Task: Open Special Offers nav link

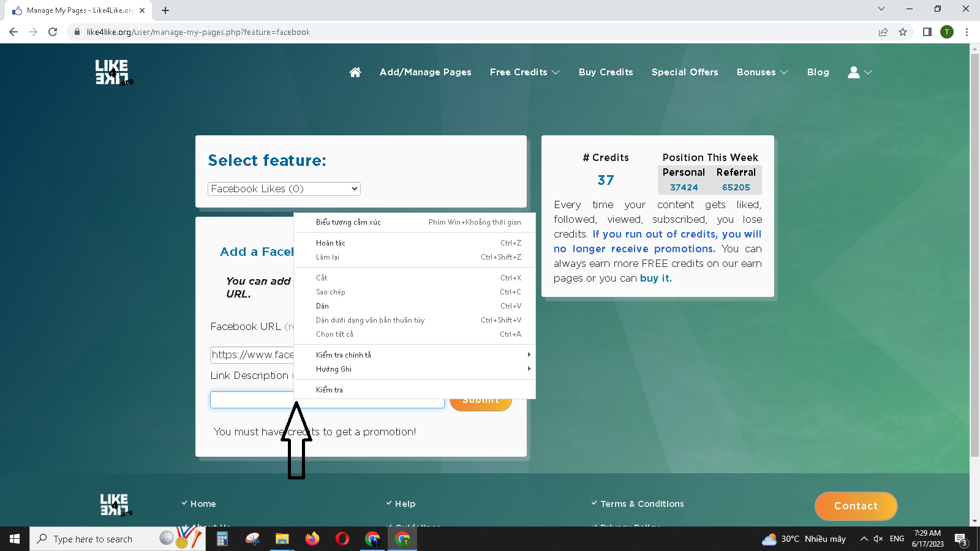Action: [685, 72]
